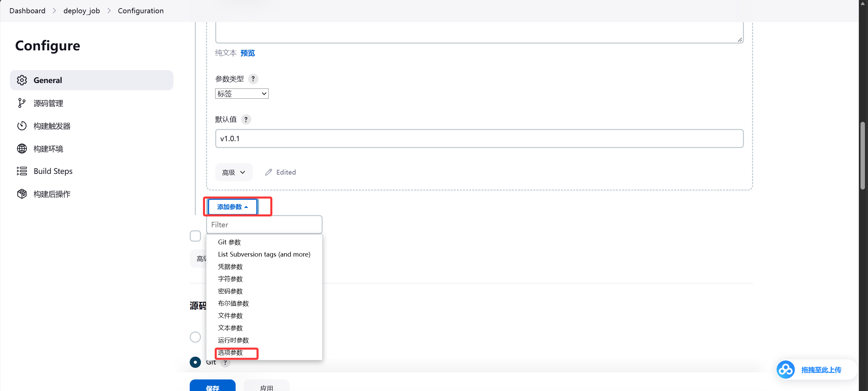This screenshot has height=391, width=868.
Task: Collapse the 添加参数 dropdown button
Action: [233, 207]
